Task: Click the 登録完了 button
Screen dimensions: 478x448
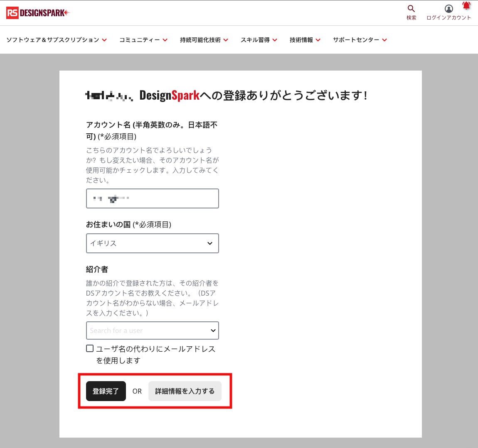Action: point(106,391)
